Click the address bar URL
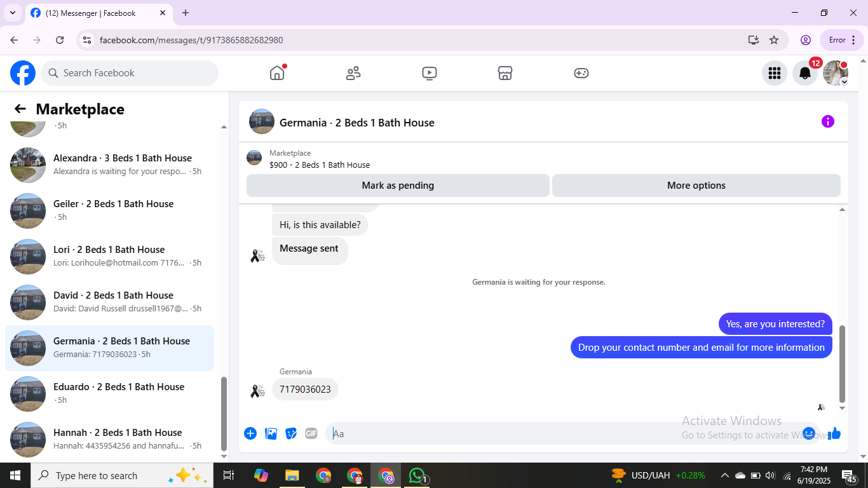 [191, 40]
